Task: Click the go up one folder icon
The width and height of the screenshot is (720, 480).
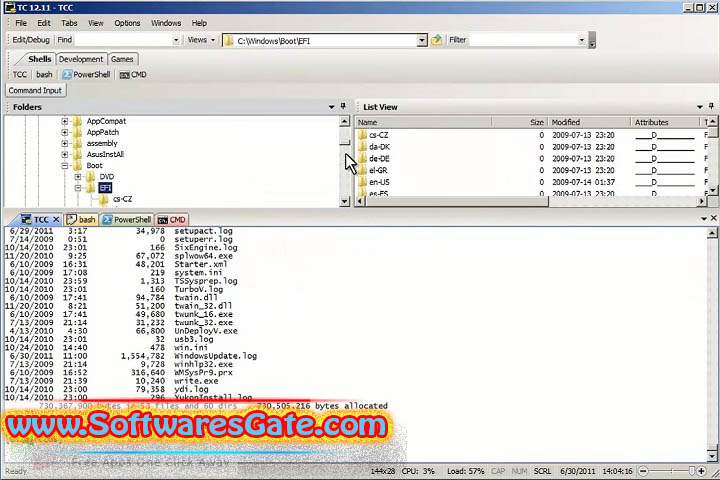Action: 436,40
